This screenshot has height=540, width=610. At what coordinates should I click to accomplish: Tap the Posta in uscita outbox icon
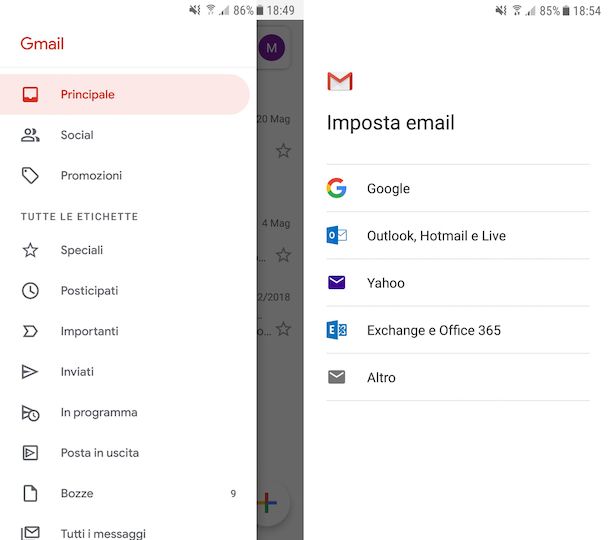30,453
